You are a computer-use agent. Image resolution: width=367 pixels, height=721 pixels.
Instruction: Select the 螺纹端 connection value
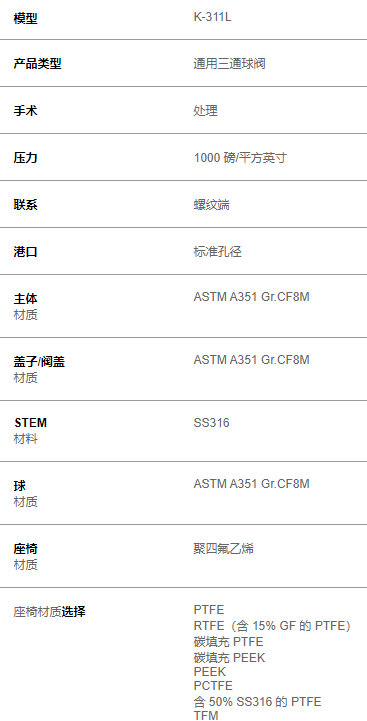click(212, 205)
